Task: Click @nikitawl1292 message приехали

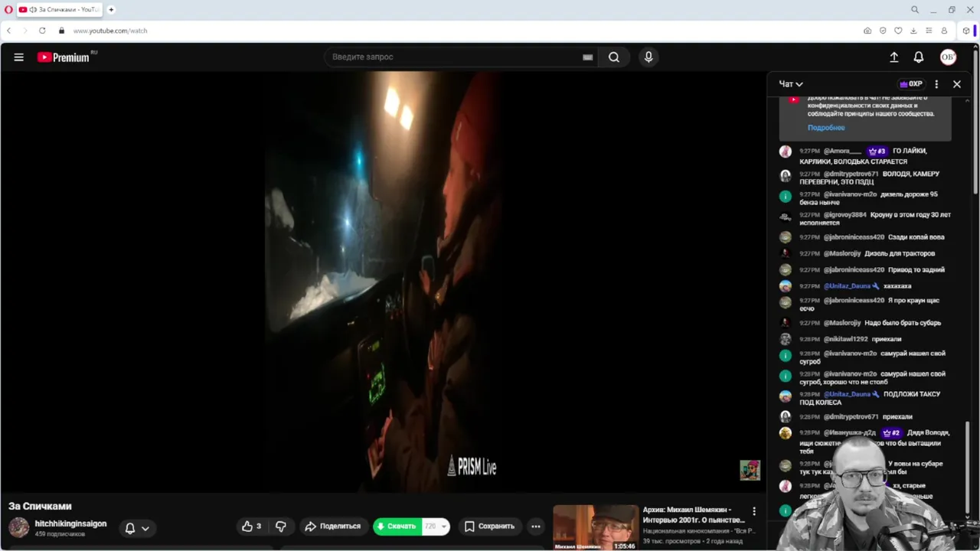Action: tap(865, 339)
